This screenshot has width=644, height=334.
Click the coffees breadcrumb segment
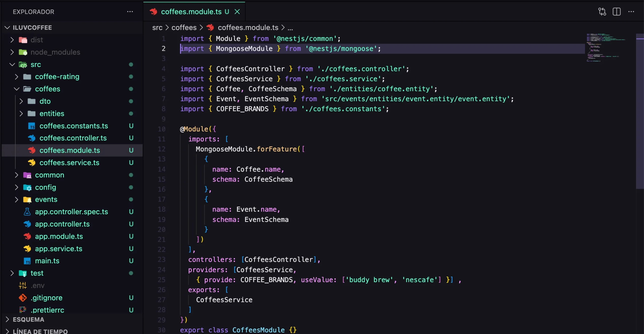click(184, 27)
